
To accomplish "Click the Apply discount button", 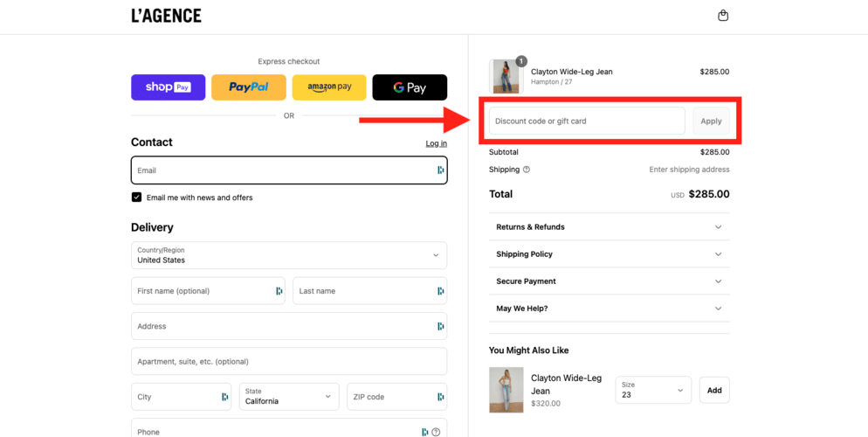I will (x=712, y=121).
